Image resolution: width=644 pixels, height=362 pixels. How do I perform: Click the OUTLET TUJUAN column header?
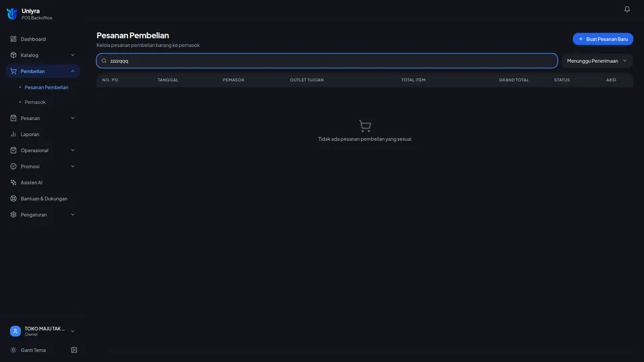point(307,80)
